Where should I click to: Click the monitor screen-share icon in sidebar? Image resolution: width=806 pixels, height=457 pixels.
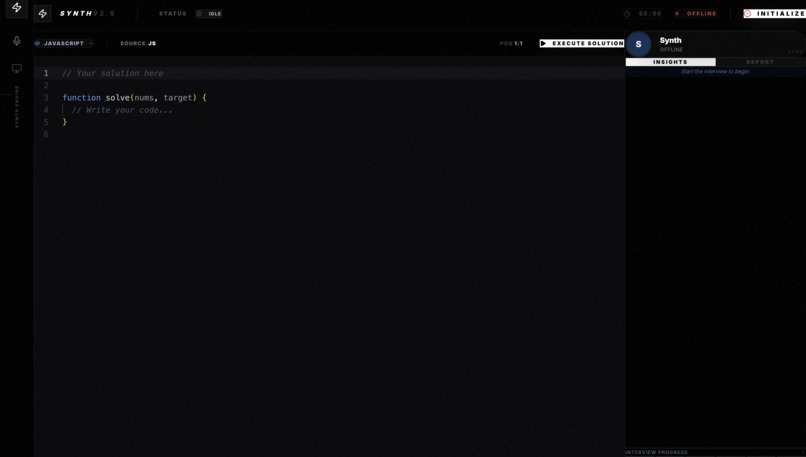16,68
